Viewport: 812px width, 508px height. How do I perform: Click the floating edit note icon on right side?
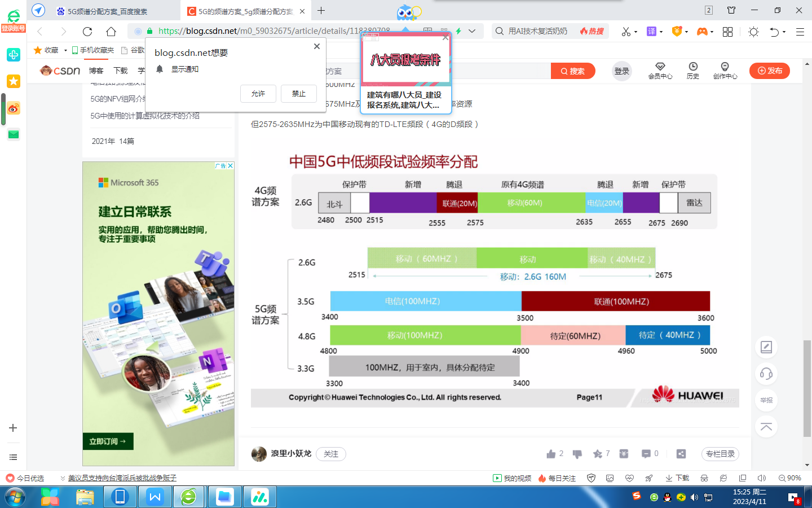coord(766,347)
